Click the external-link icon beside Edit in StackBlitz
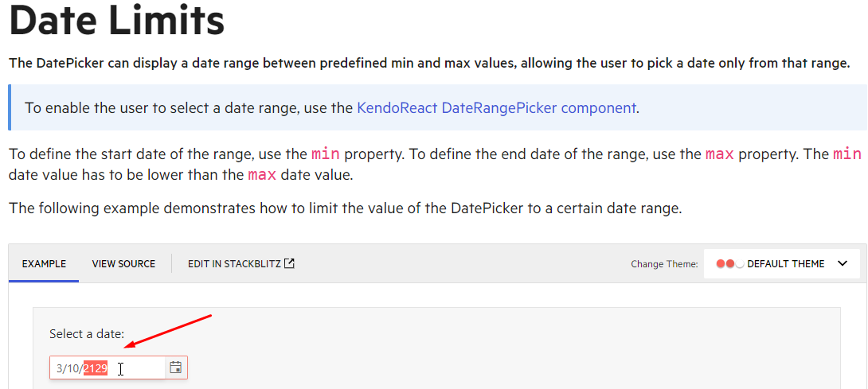The height and width of the screenshot is (389, 868). (289, 263)
